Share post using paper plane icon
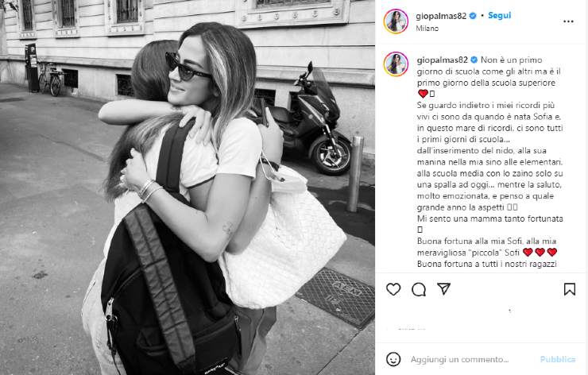Screen dimensions: 588x375 (443, 288)
